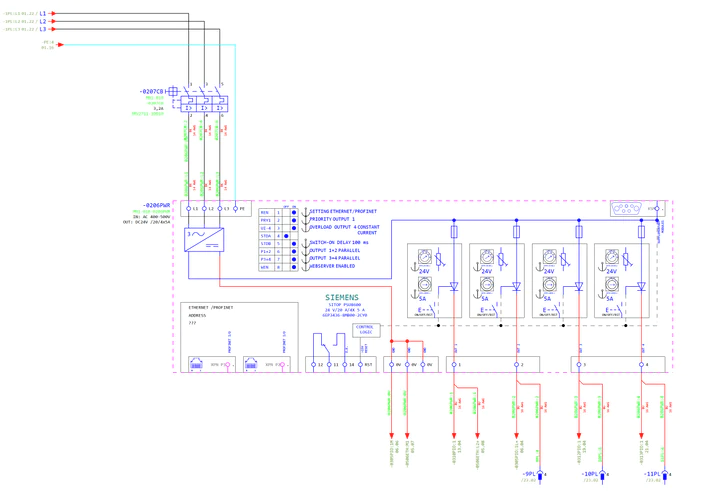
Task: Select the fuse symbol above output 2
Action: click(x=517, y=232)
